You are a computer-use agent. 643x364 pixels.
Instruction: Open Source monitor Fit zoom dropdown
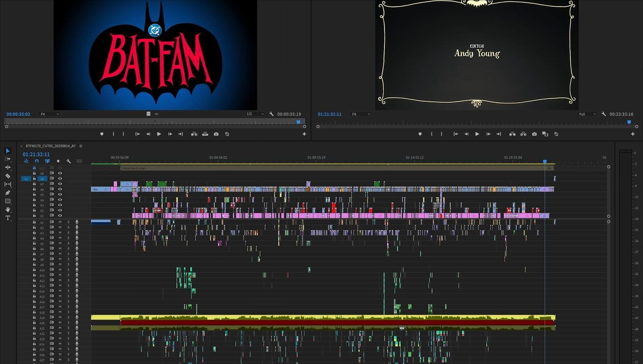49,114
